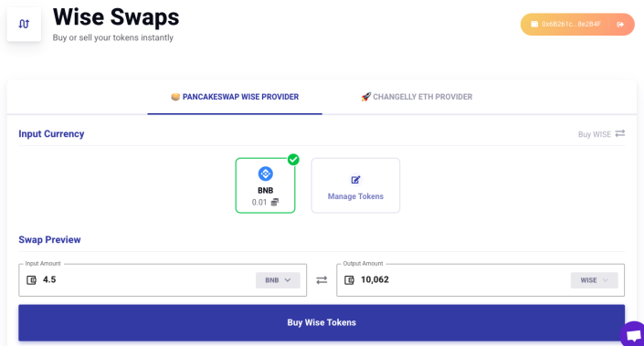
Task: Switch to the Changelly ETH Provider tab
Action: coord(417,97)
